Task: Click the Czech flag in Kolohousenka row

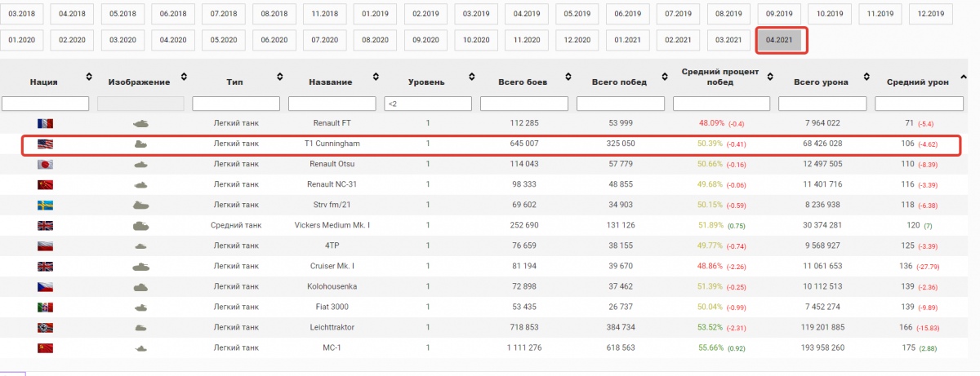Action: point(44,286)
